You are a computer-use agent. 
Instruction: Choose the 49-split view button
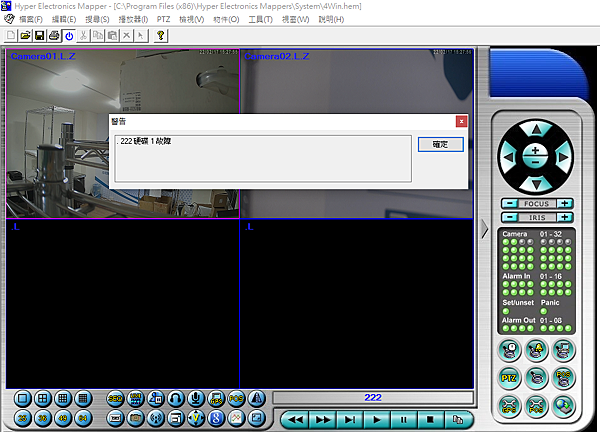click(63, 418)
